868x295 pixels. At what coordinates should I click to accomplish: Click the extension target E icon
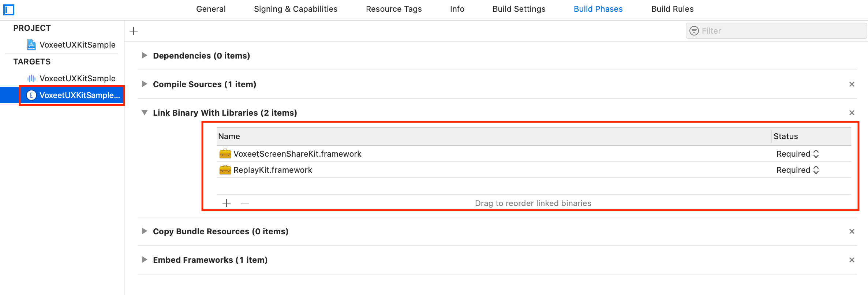point(31,95)
